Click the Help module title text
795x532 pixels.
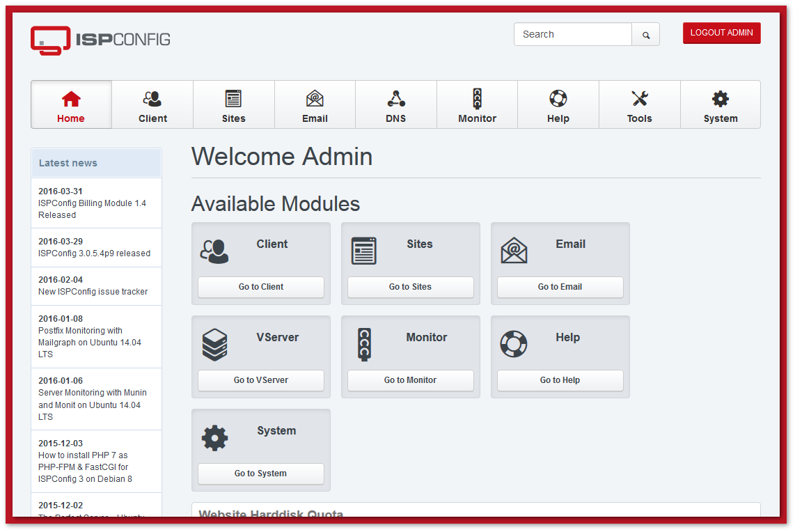[x=568, y=338]
